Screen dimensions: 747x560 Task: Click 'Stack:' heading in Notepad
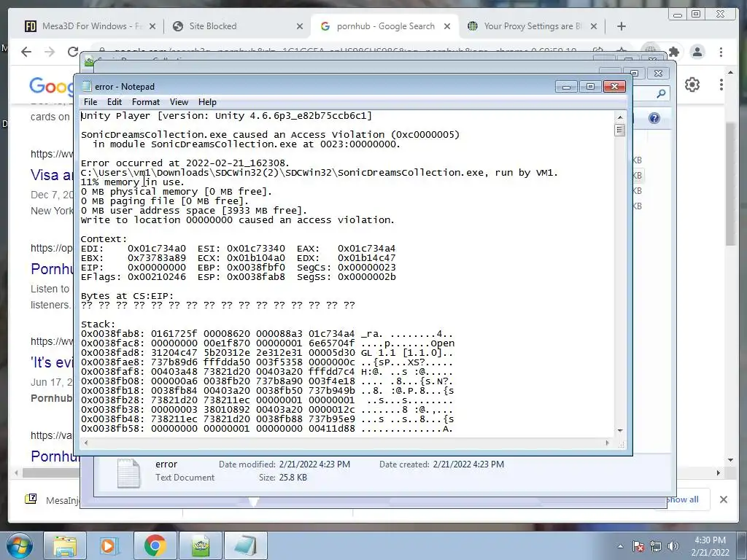point(98,324)
